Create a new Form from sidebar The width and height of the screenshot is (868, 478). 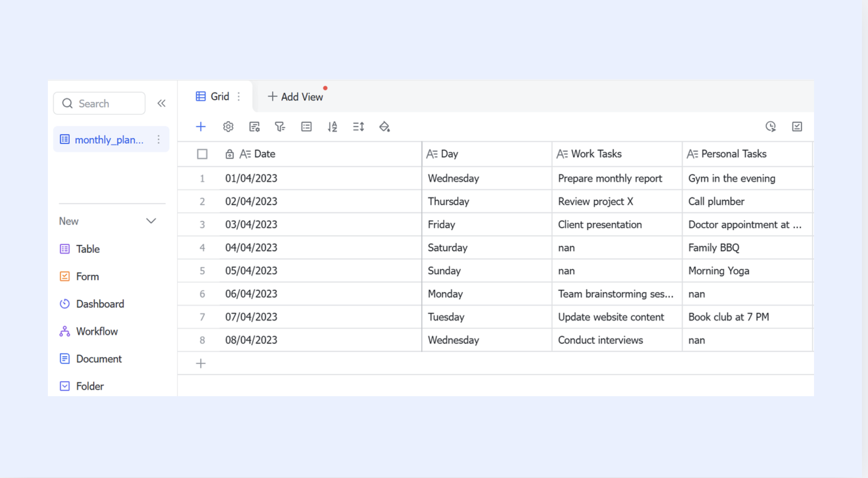tap(79, 276)
